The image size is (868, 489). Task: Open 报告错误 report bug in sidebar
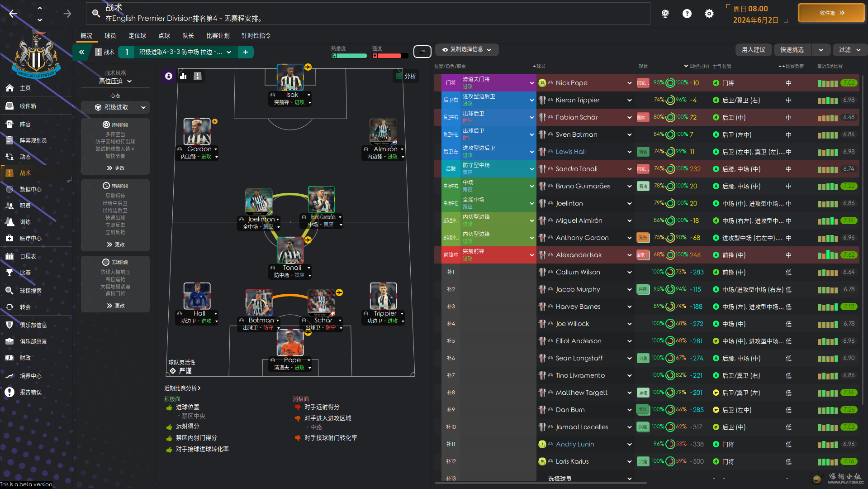[31, 392]
